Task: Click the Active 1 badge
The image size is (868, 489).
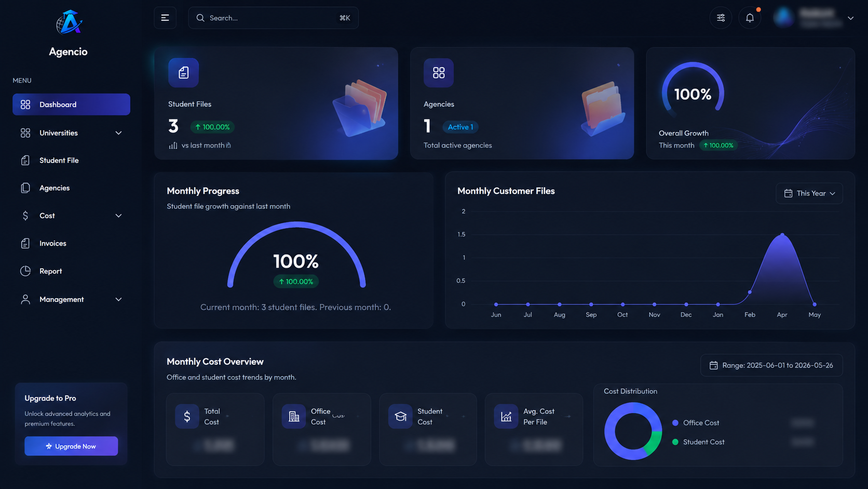Action: [460, 127]
